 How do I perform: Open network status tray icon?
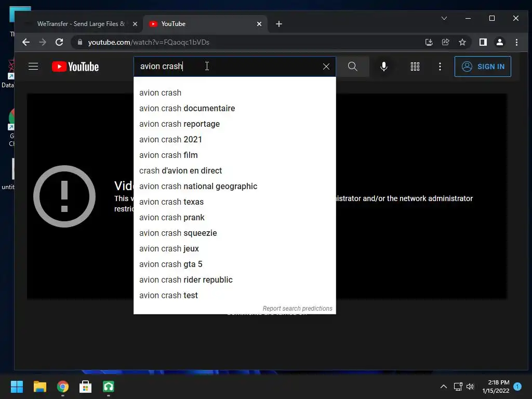point(458,387)
